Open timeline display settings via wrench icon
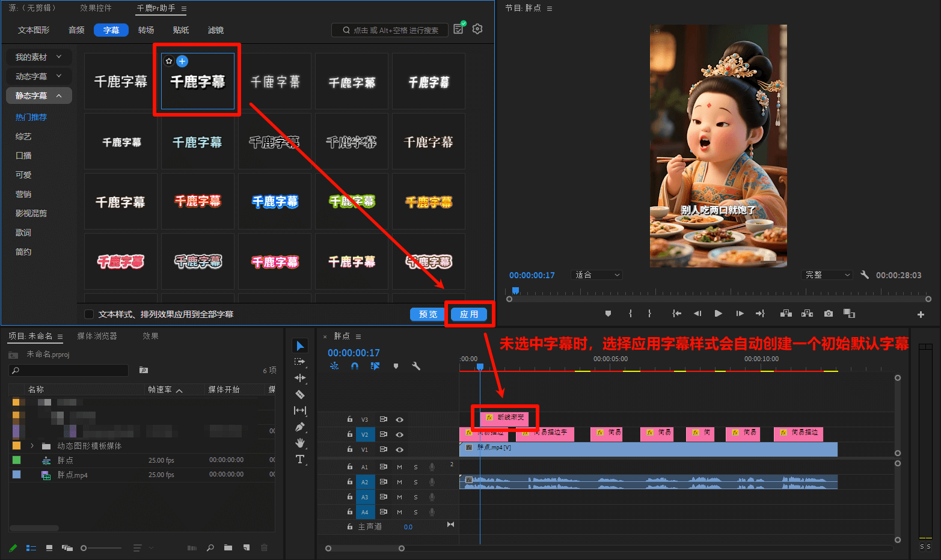Viewport: 941px width, 560px height. coord(416,366)
